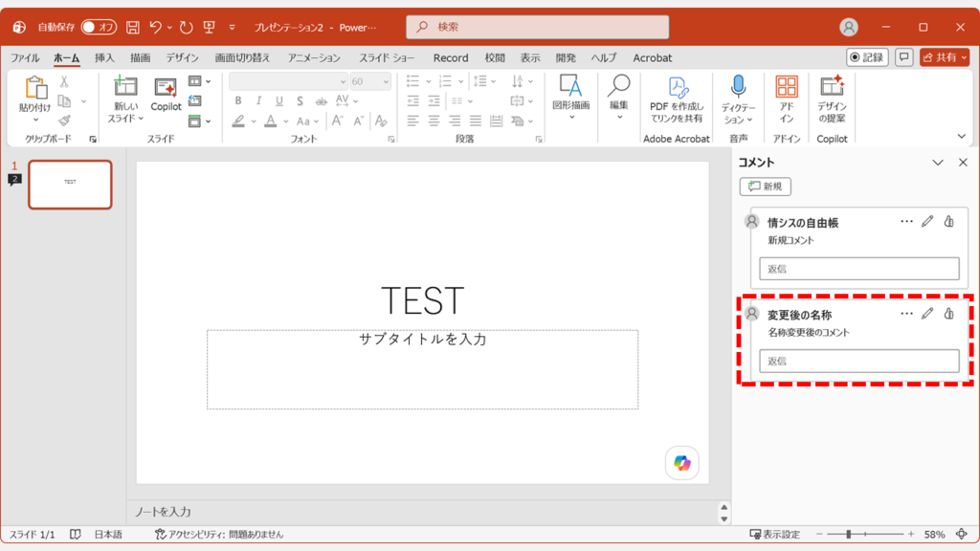
Task: Toggle AutoSave (自動保存) switch
Action: pyautogui.click(x=99, y=27)
